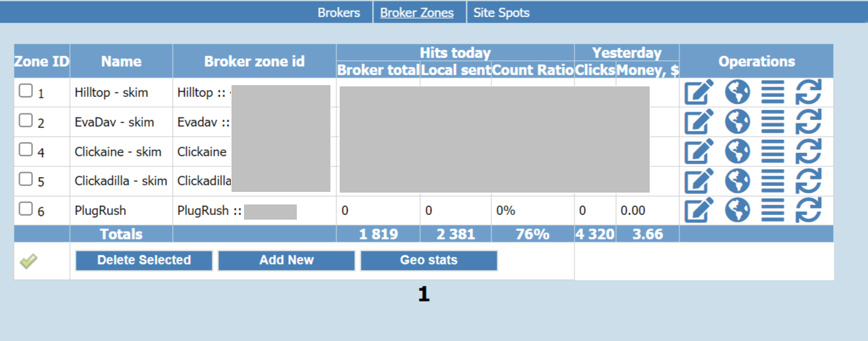Click total clicks value 4 320

595,234
